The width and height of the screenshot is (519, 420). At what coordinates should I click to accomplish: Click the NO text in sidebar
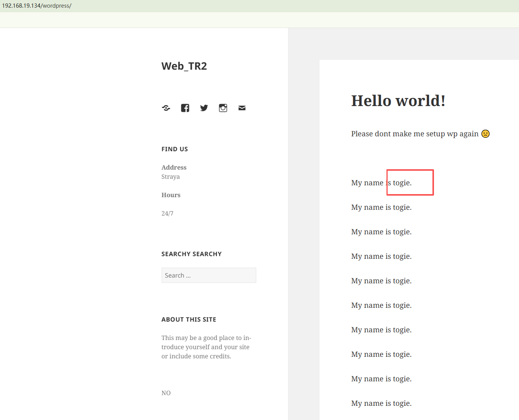(166, 393)
